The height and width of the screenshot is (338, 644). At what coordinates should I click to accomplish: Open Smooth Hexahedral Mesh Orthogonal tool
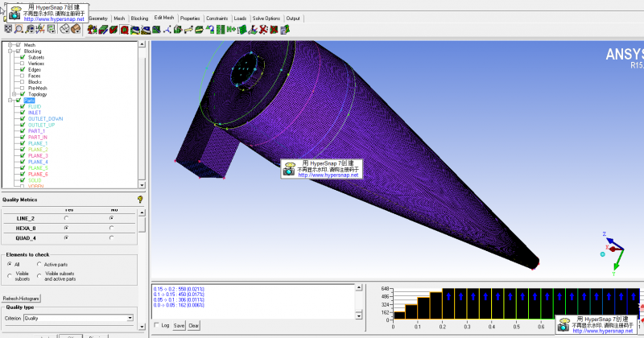(146, 30)
